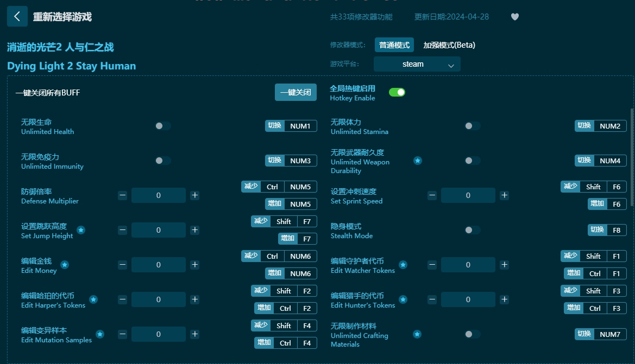Click minus icon for Set Sprint Speed
This screenshot has width=635, height=364.
coord(432,195)
